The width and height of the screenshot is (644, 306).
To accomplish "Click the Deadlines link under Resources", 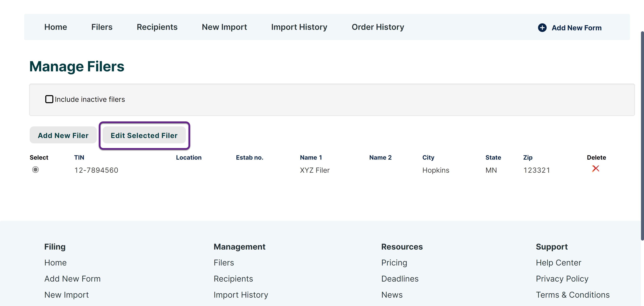I will (399, 279).
